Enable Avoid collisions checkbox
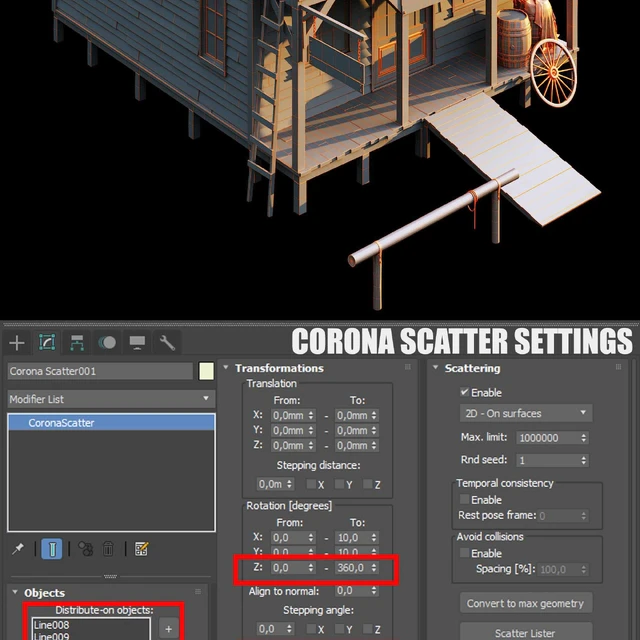 click(464, 553)
